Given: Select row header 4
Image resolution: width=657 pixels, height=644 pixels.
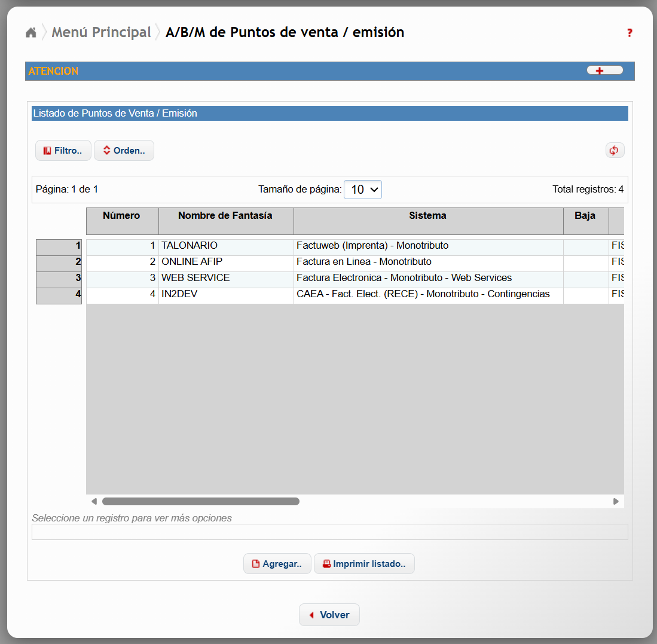Looking at the screenshot, I should tap(59, 296).
